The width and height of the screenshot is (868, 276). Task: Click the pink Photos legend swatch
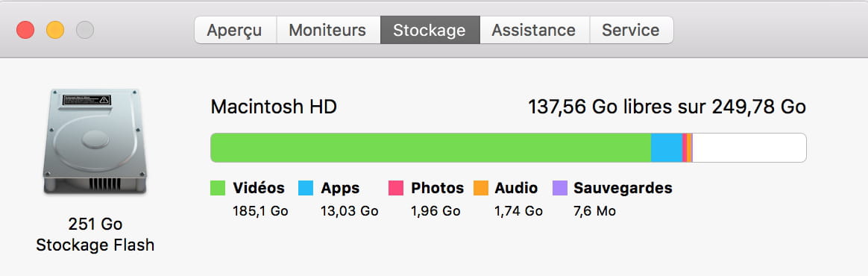396,189
